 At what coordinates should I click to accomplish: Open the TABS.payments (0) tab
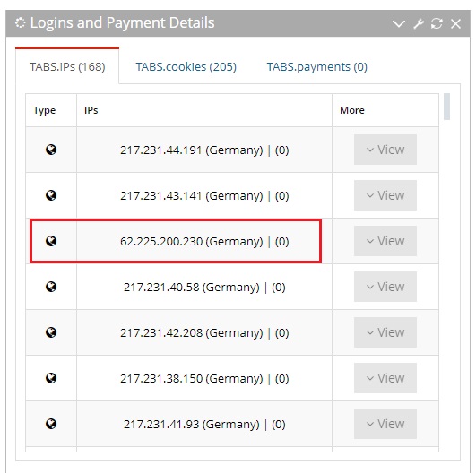(x=317, y=67)
